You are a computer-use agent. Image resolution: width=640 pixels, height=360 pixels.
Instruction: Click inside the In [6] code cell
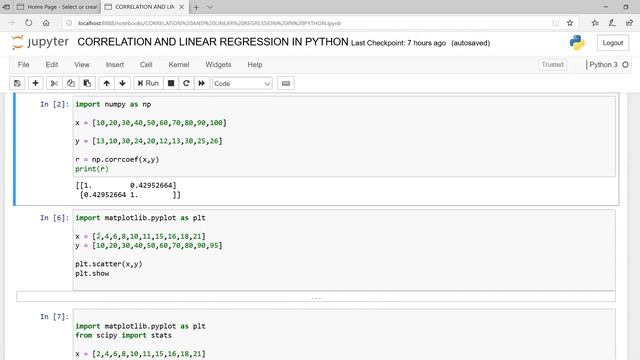tap(344, 250)
